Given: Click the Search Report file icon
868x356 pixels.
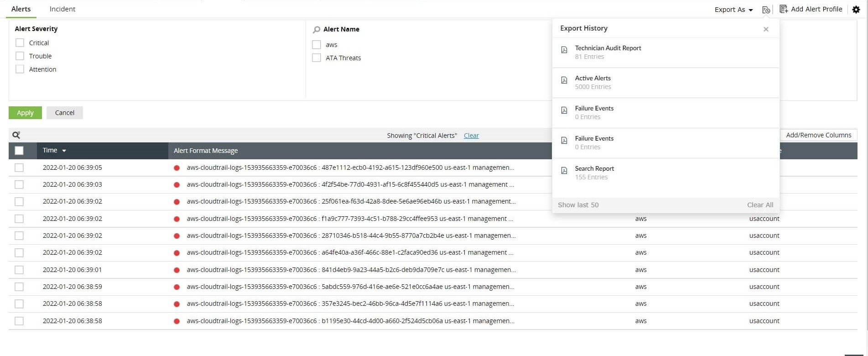Looking at the screenshot, I should pos(564,171).
